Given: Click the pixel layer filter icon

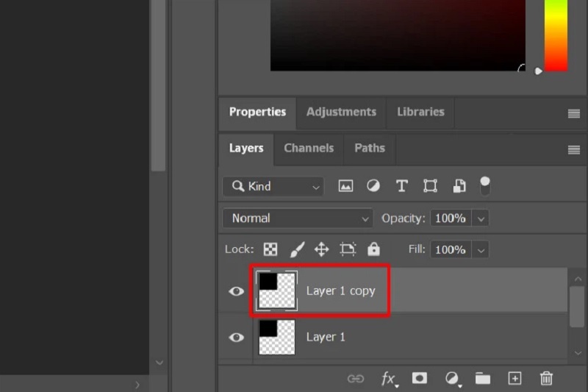Looking at the screenshot, I should click(345, 186).
